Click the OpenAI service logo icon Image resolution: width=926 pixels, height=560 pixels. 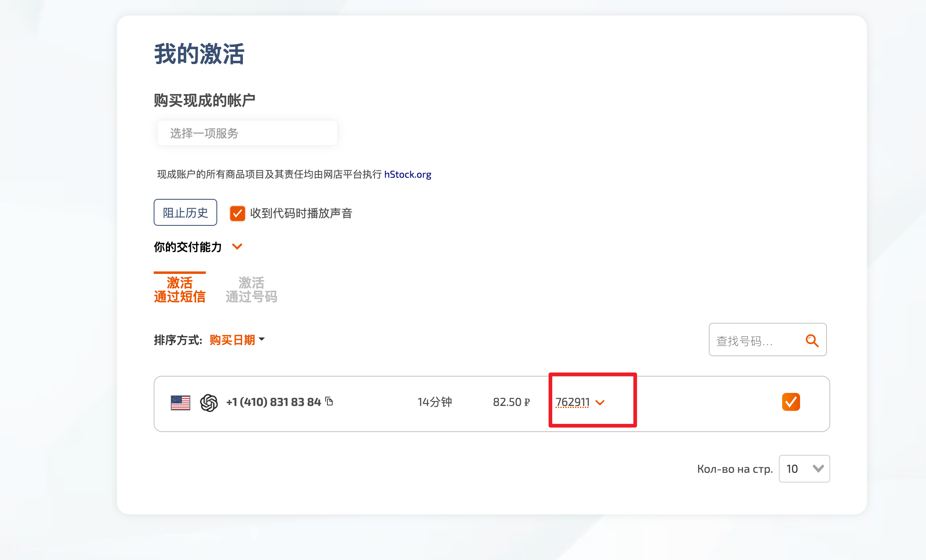pyautogui.click(x=209, y=403)
